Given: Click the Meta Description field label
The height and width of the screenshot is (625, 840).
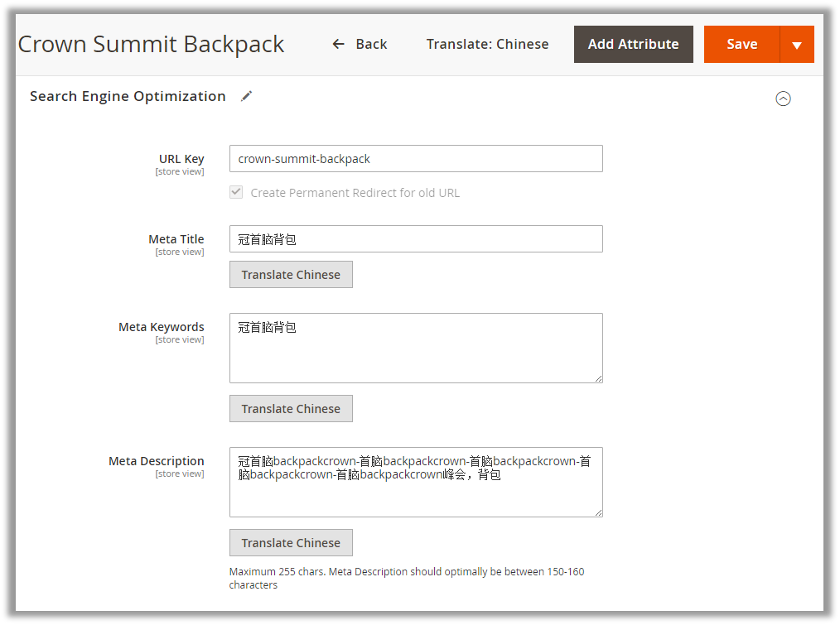Looking at the screenshot, I should [156, 461].
